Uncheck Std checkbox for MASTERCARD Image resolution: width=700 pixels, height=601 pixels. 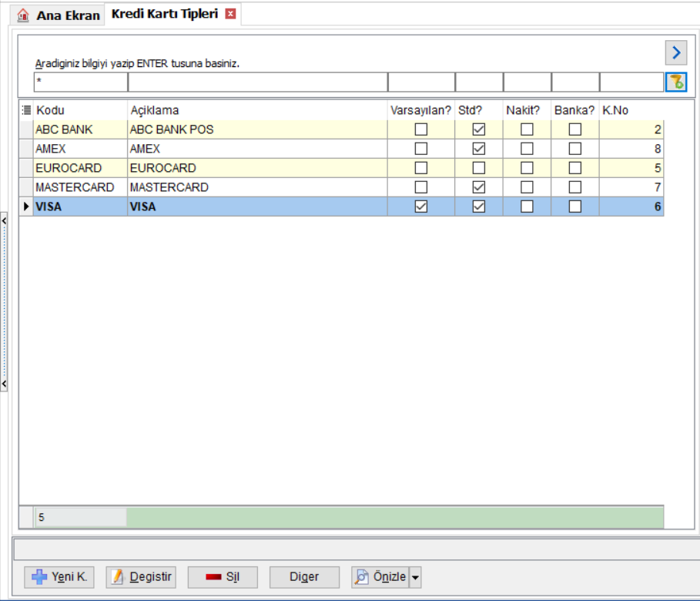pyautogui.click(x=478, y=187)
